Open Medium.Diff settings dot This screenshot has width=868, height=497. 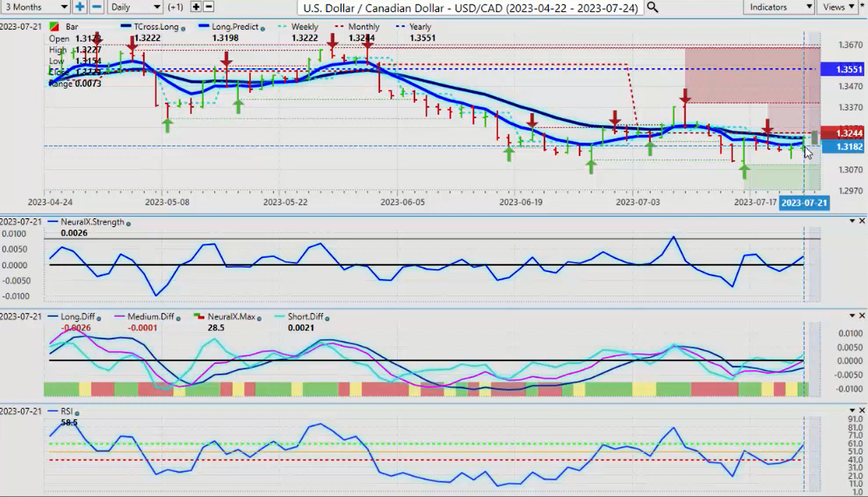177,318
